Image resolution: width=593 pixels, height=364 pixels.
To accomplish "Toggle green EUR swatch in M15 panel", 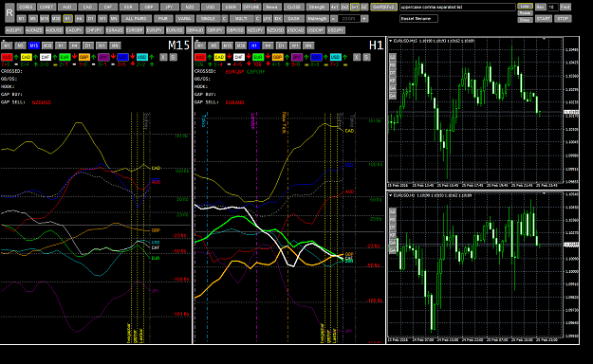I will (65, 57).
